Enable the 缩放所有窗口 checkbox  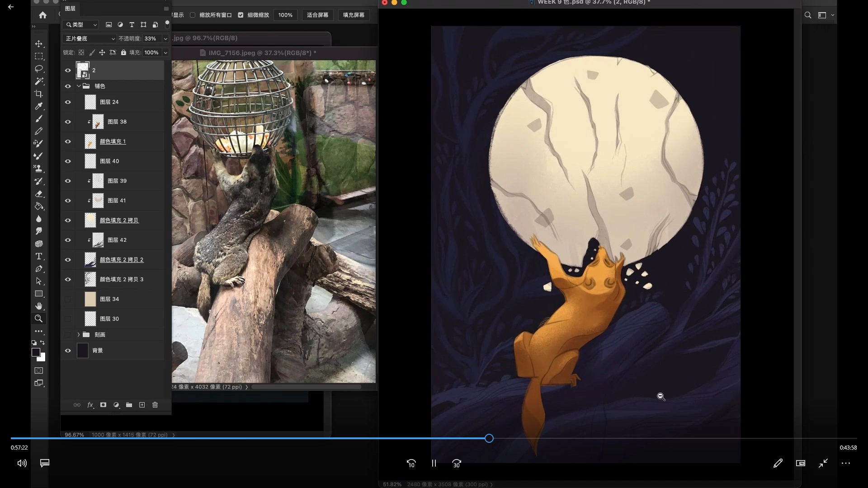pos(193,15)
